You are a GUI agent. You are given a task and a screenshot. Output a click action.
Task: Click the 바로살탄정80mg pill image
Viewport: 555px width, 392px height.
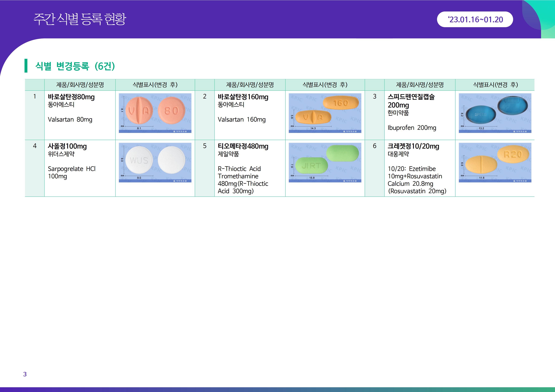click(x=155, y=113)
